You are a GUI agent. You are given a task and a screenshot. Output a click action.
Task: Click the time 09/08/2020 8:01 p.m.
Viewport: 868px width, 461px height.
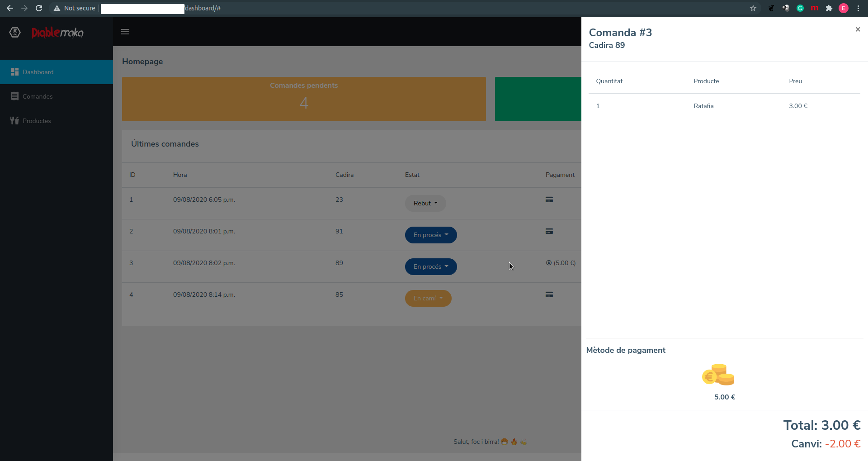pos(204,231)
